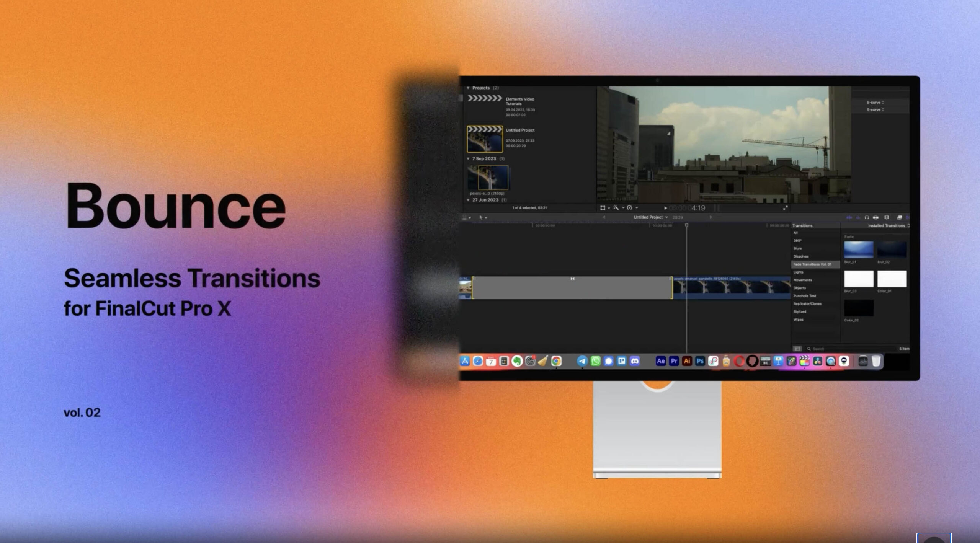The width and height of the screenshot is (980, 543).
Task: Select the Dissolves transitions category
Action: 801,256
